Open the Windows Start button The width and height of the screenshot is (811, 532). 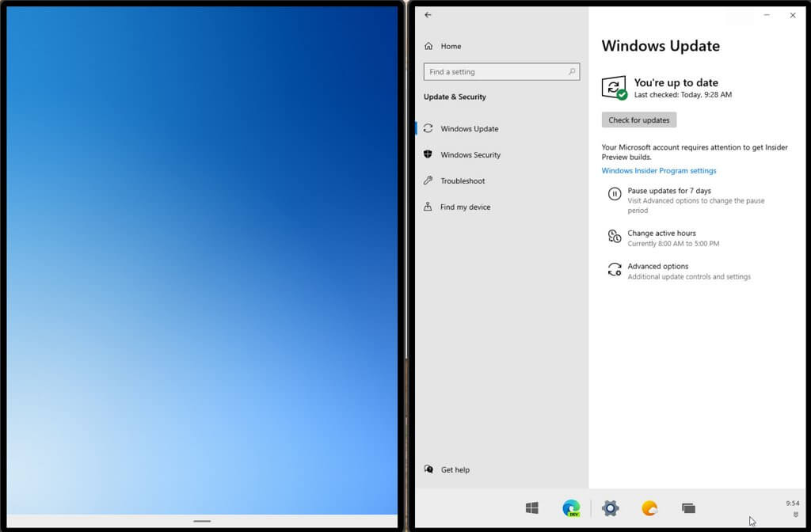pos(531,508)
